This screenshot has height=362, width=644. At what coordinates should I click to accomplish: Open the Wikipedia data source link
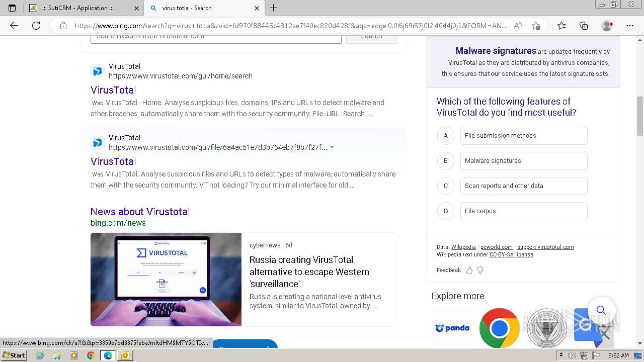click(x=463, y=247)
